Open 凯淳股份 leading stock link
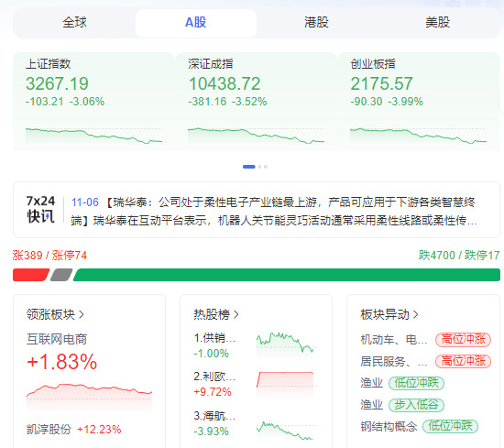Image resolution: width=504 pixels, height=448 pixels. 49,429
